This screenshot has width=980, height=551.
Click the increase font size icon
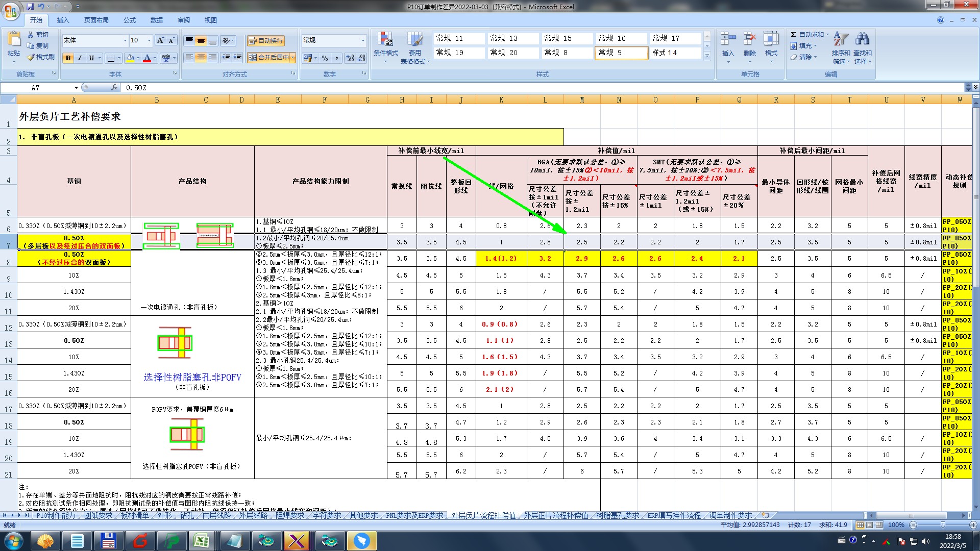[160, 40]
